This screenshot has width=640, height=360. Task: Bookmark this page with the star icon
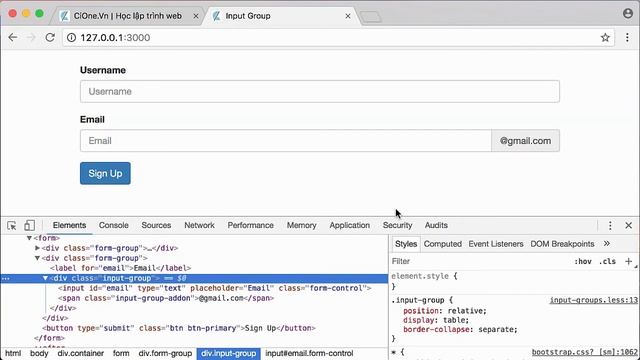point(605,38)
